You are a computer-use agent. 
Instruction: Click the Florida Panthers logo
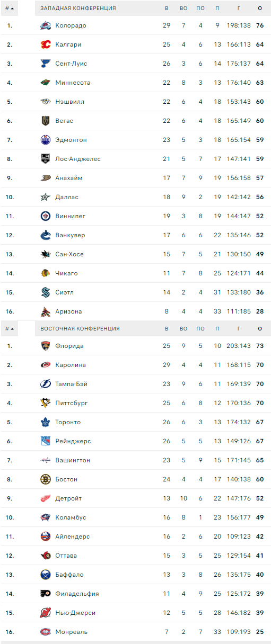coord(46,346)
